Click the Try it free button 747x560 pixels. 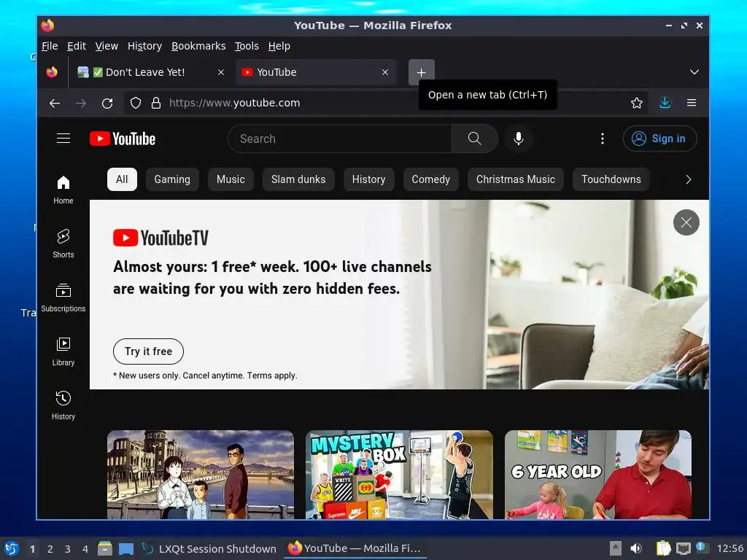[148, 351]
